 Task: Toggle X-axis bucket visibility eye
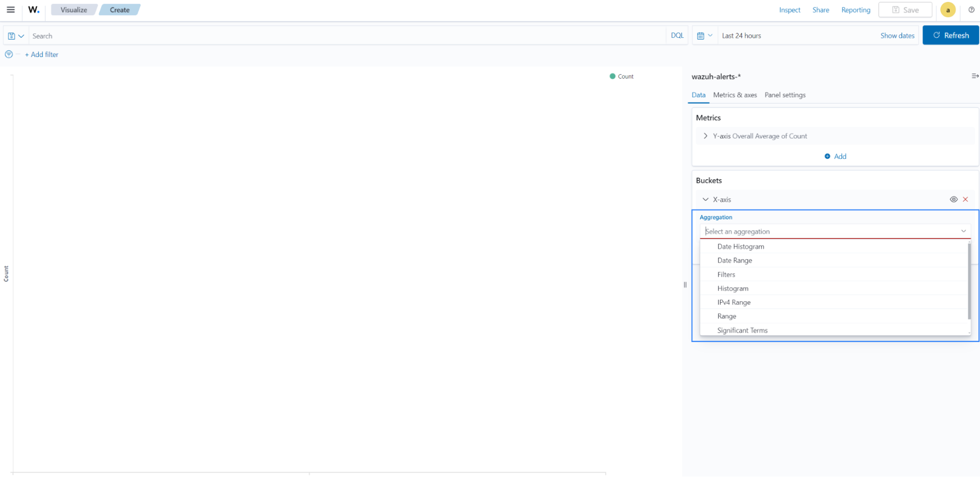tap(954, 199)
